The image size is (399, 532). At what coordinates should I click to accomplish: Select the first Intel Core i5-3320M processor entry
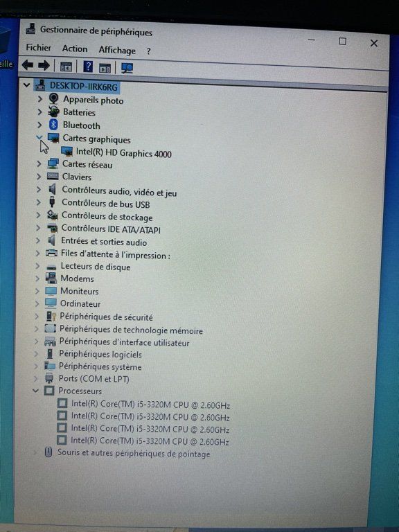click(150, 405)
